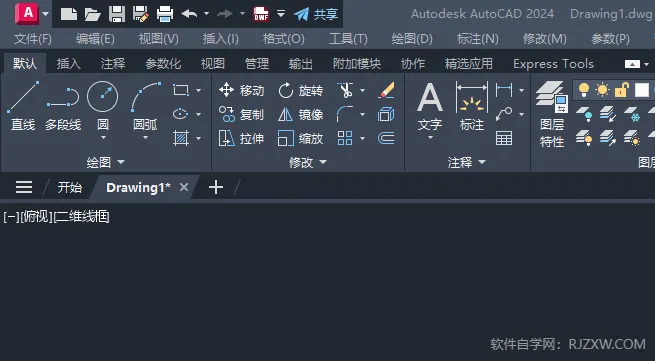Save the drawing with the floppy icon

tap(117, 14)
